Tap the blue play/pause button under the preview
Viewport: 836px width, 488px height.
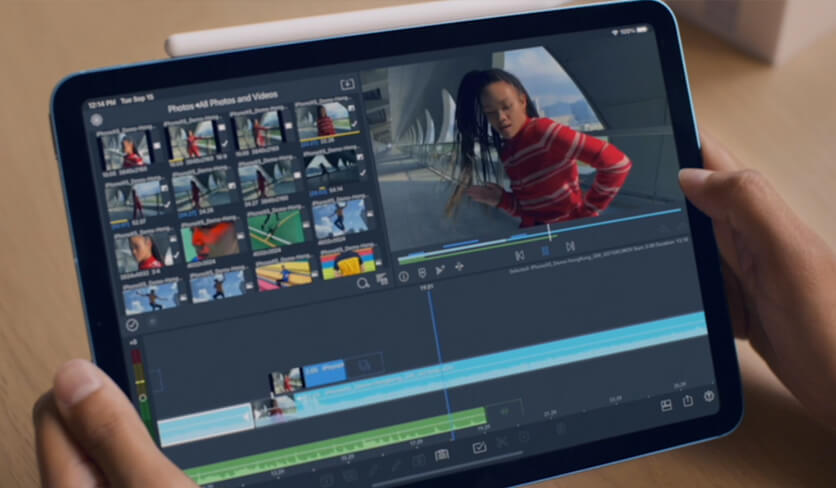click(545, 251)
